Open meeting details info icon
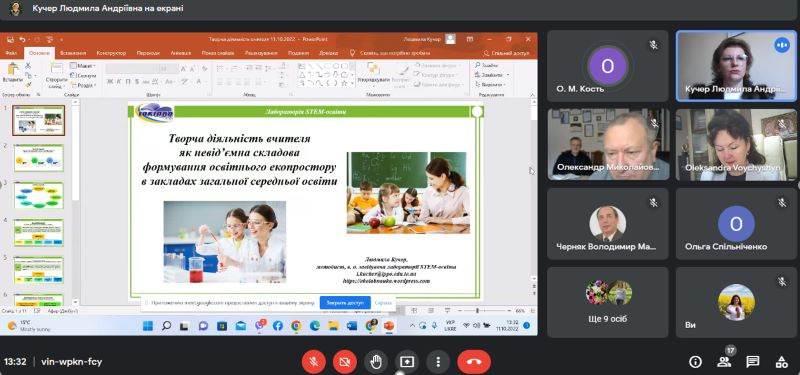 click(695, 362)
